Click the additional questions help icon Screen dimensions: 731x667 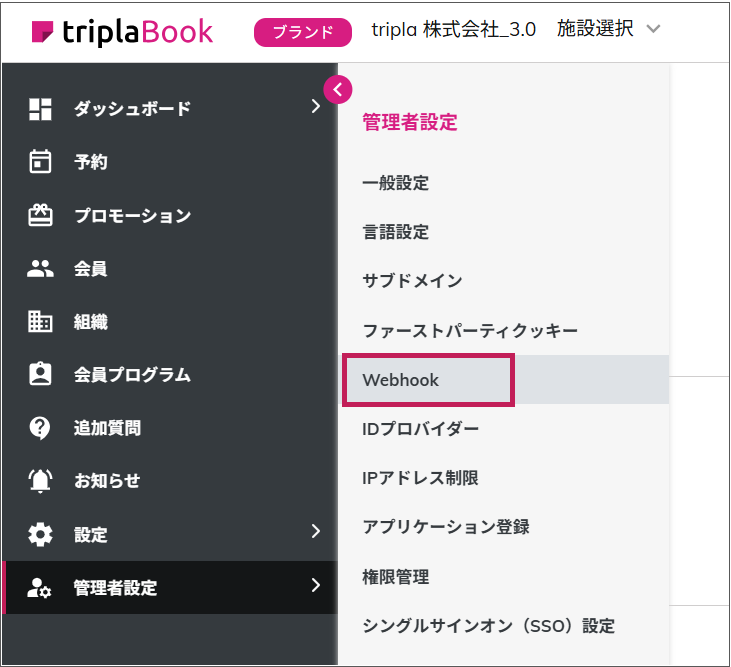point(40,428)
